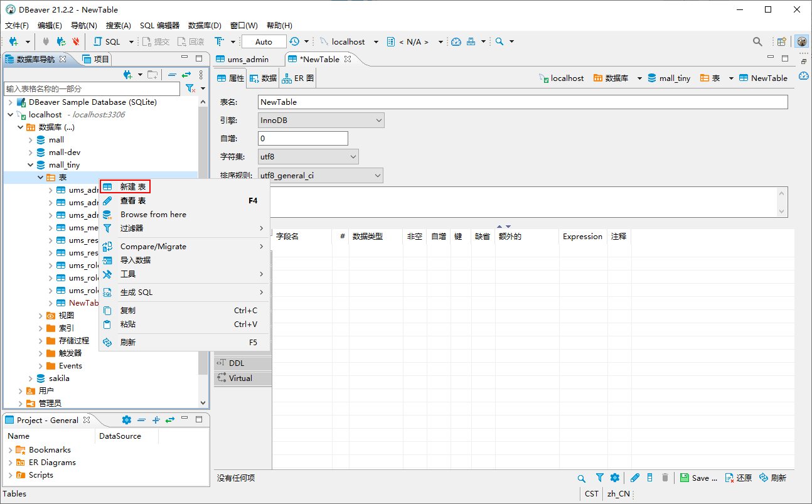Click the add column icon in bottom bar

click(650, 478)
